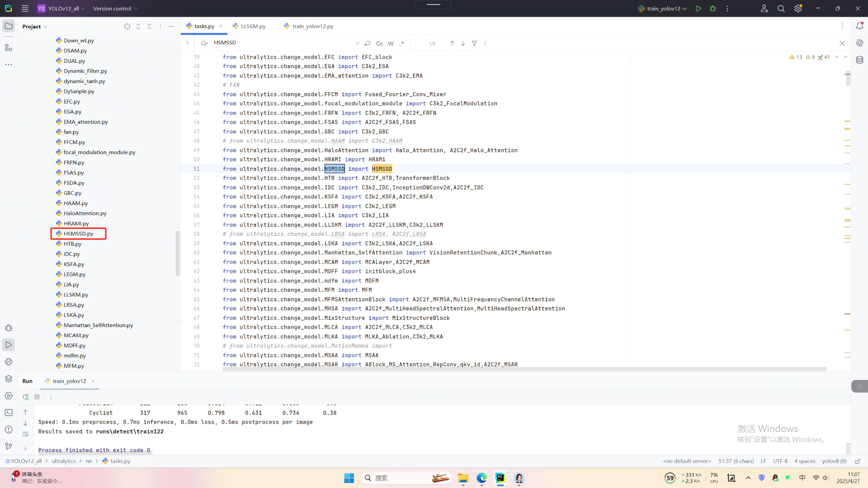
Task: Open the Python Packages tool window
Action: (9, 379)
